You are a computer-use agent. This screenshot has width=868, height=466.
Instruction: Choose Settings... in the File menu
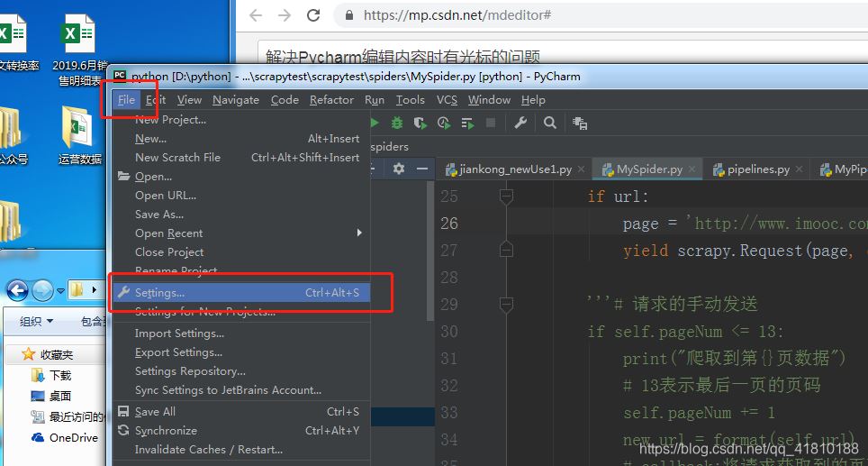(x=241, y=292)
